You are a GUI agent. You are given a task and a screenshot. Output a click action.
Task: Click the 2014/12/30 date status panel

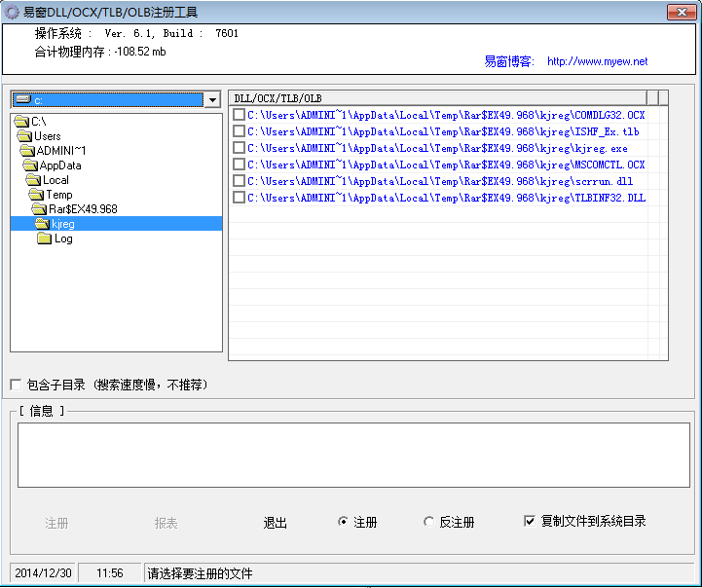[43, 573]
